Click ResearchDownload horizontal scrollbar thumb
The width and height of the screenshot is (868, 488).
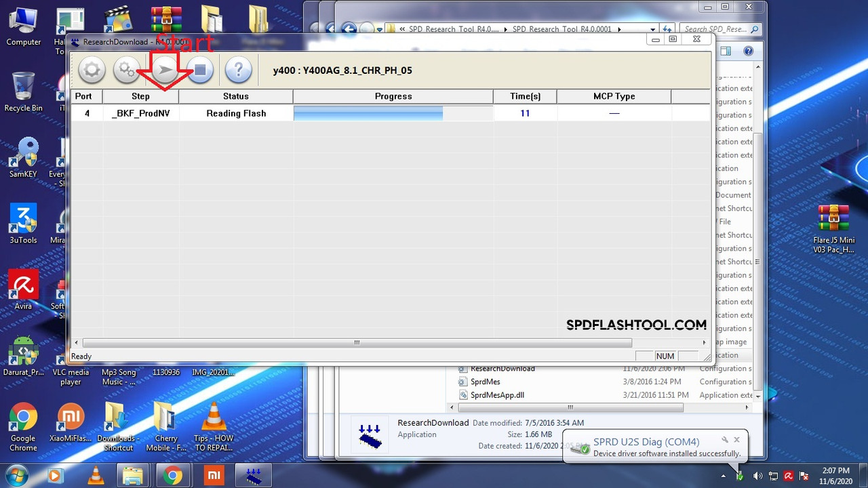pyautogui.click(x=357, y=343)
